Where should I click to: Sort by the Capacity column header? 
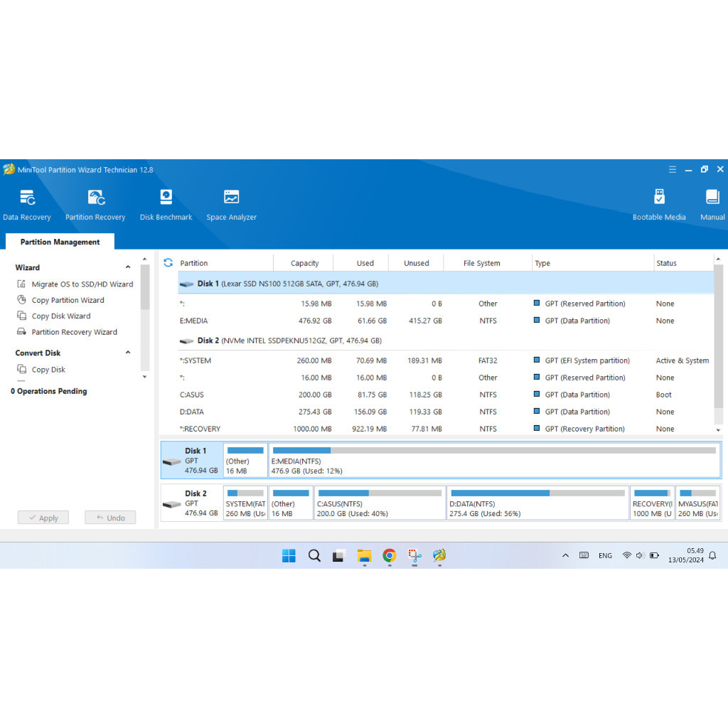[x=304, y=263]
